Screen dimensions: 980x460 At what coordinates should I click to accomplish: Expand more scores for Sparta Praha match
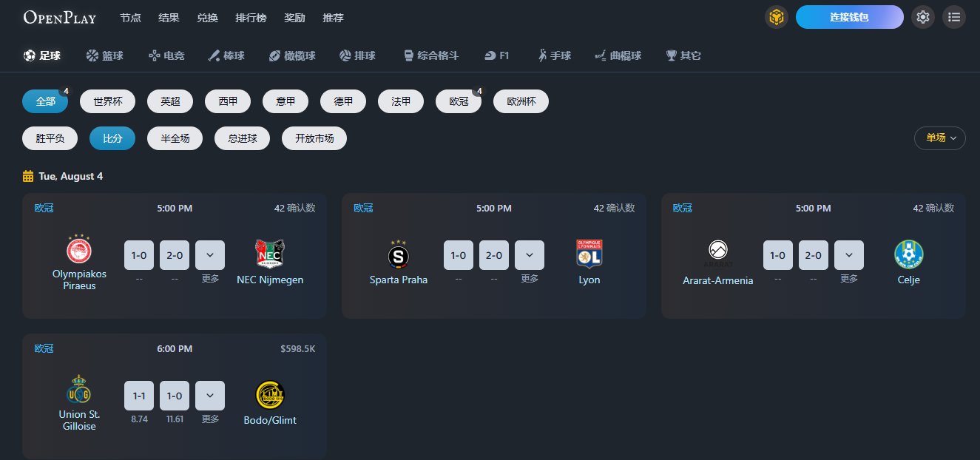530,255
